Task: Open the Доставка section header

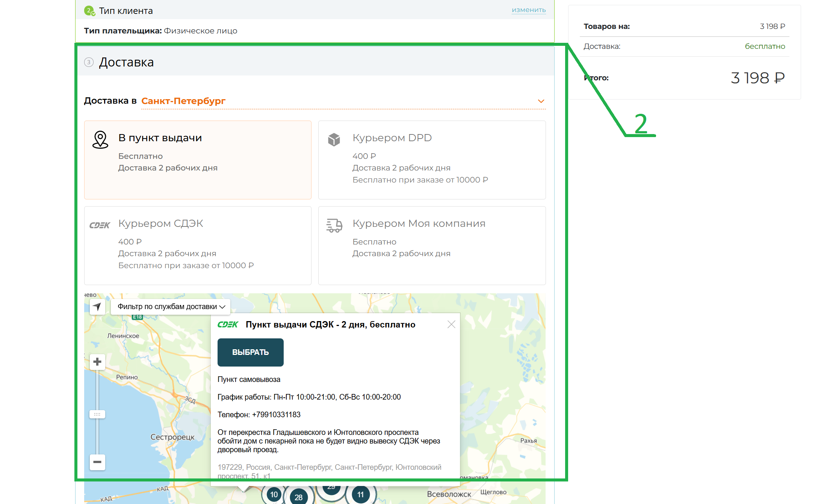Action: [x=126, y=62]
